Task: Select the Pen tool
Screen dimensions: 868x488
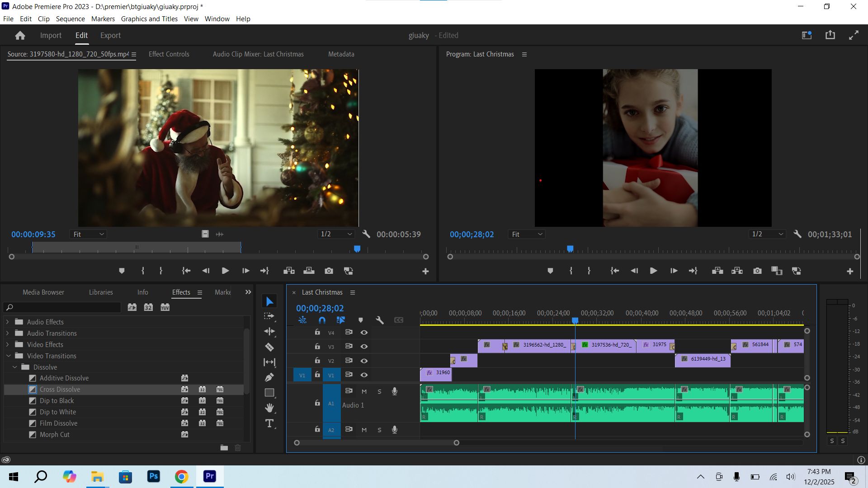Action: 269,377
